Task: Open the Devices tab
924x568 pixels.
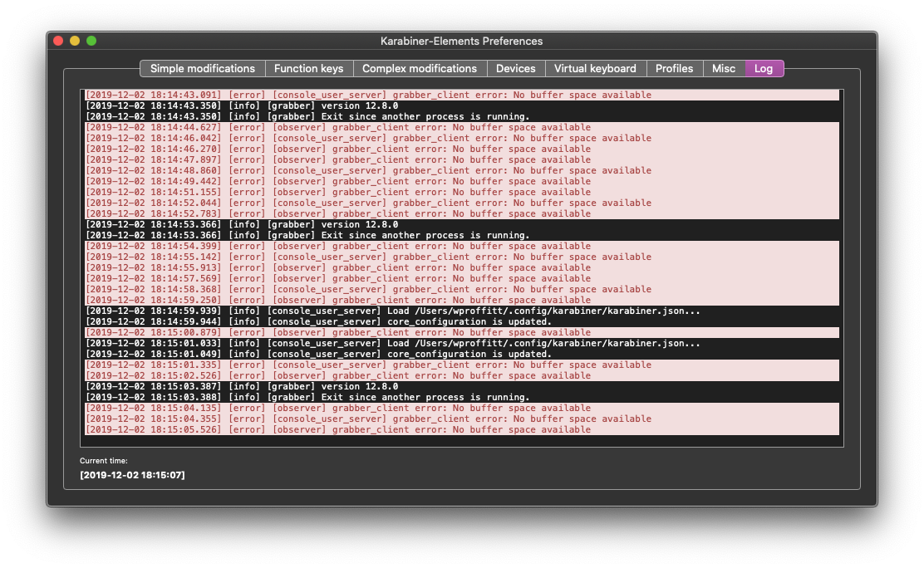Action: [516, 68]
